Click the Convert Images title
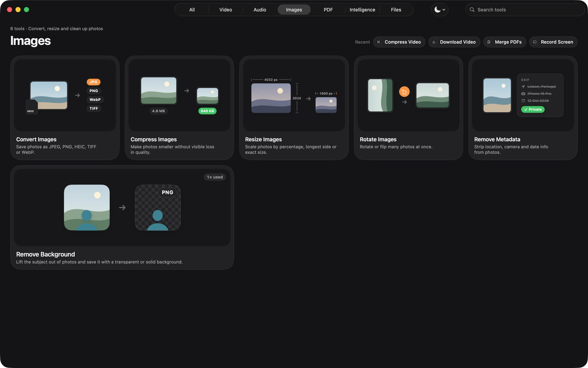588x368 pixels. 36,139
